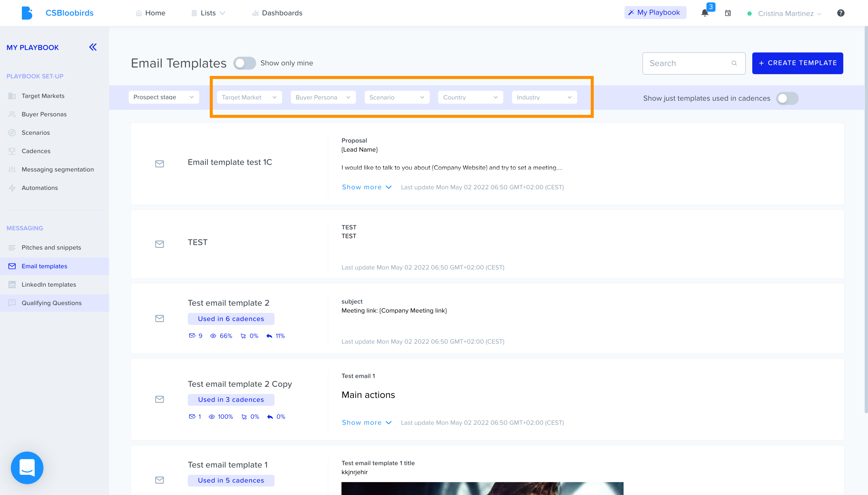Image resolution: width=868 pixels, height=495 pixels.
Task: Click the Automations lightning icon
Action: (12, 188)
